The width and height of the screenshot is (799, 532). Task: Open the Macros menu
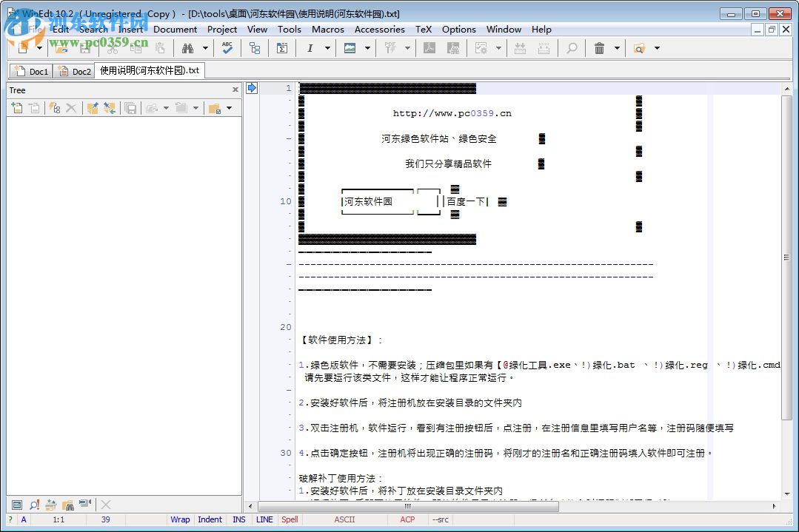pyautogui.click(x=327, y=30)
